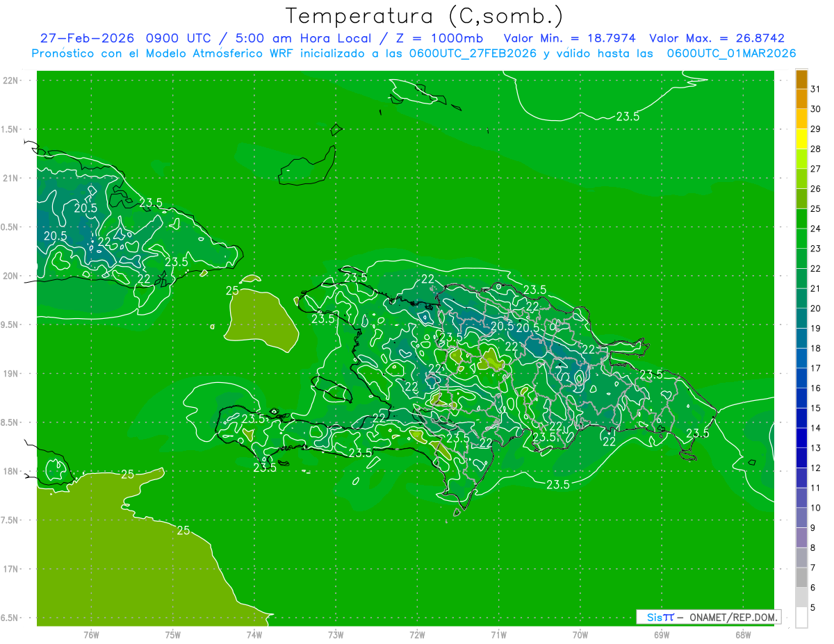Click the colorbar swatch between 19 and 20
The height and width of the screenshot is (644, 834).
(801, 319)
